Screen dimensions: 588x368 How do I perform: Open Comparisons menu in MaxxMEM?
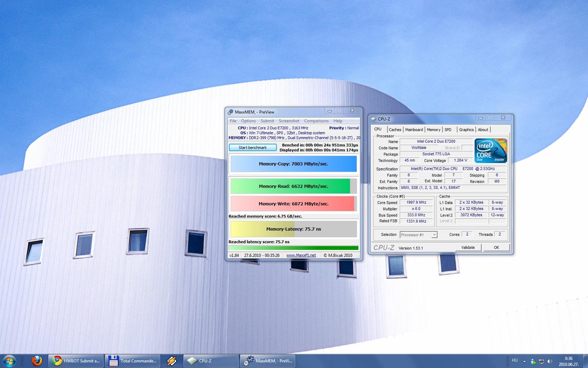316,121
